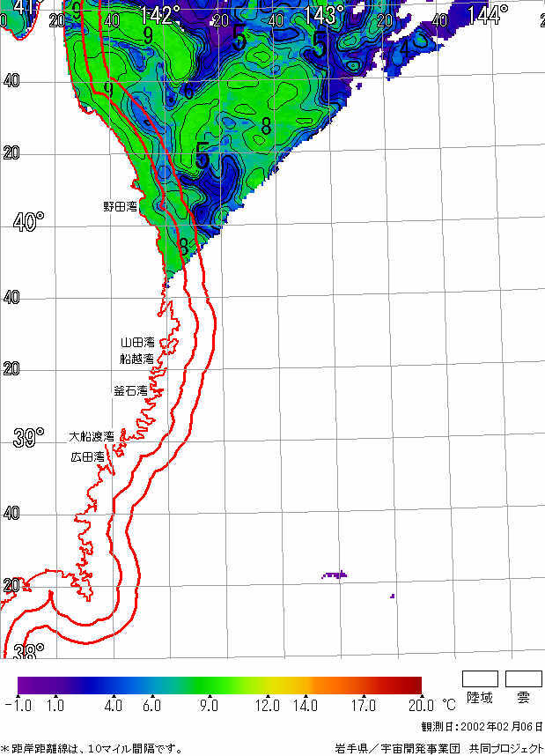
Task: Click the 陸域 land legend box
Action: [x=480, y=678]
